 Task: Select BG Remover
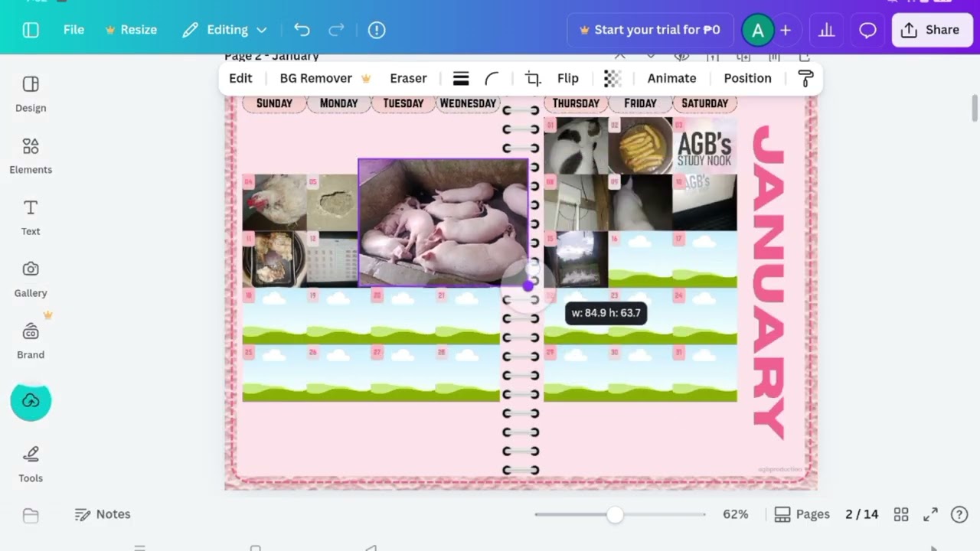[x=325, y=78]
